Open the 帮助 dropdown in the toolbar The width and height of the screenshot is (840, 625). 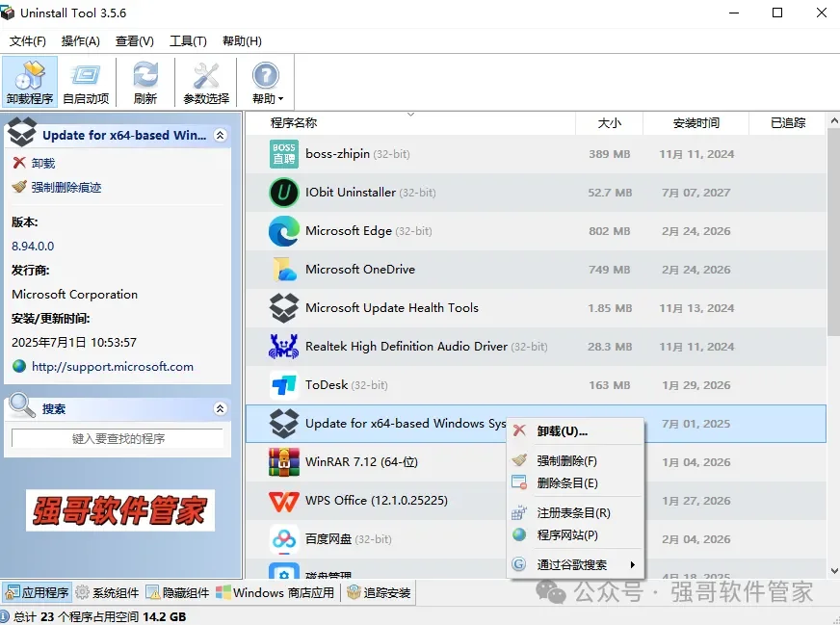266,82
